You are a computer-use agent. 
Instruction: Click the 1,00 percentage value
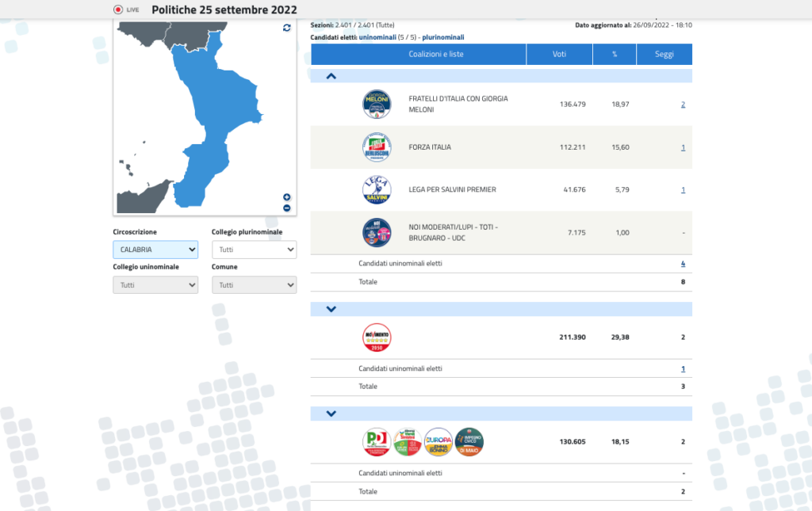pos(622,233)
